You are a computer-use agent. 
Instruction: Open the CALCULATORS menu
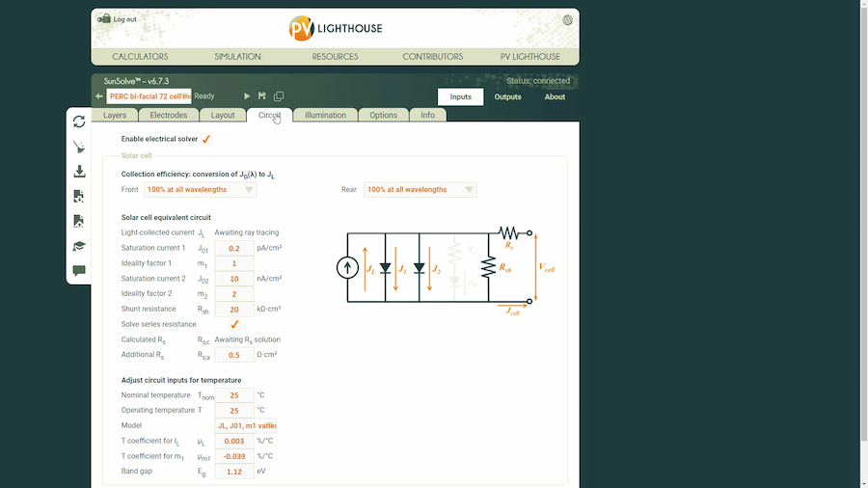(x=140, y=57)
